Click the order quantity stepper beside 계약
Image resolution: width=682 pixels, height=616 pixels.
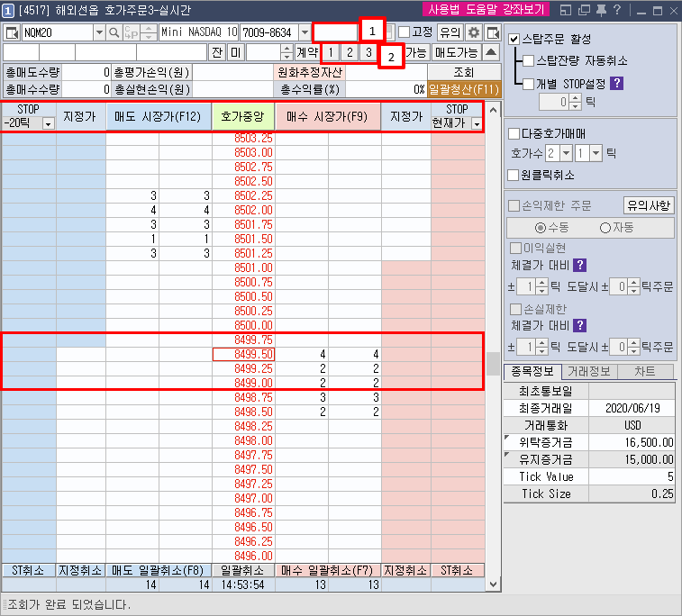pos(286,52)
